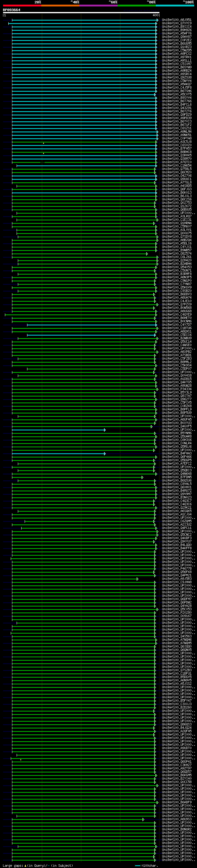The height and width of the screenshot is (868, 197).
Task: Click hit label UniRef100_B7FDN5
Action: click(x=177, y=477)
